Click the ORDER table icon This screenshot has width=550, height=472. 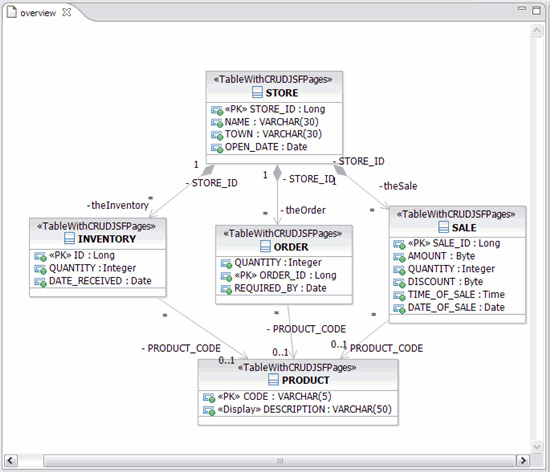coord(265,246)
